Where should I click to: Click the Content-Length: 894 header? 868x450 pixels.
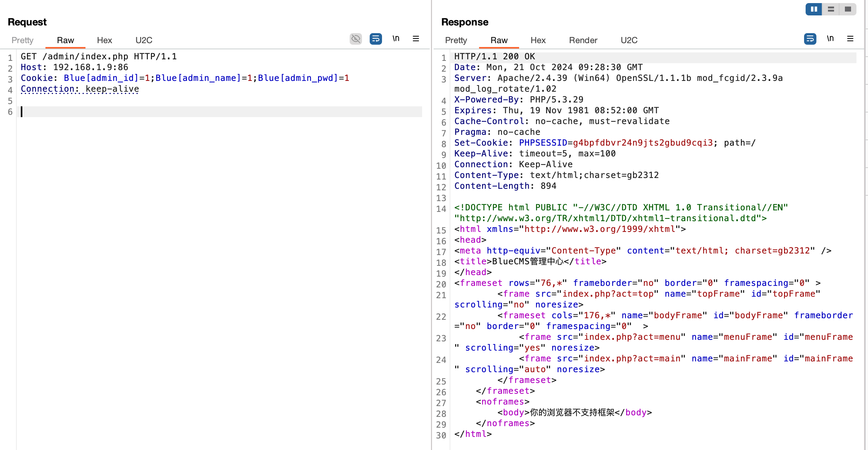pyautogui.click(x=505, y=186)
